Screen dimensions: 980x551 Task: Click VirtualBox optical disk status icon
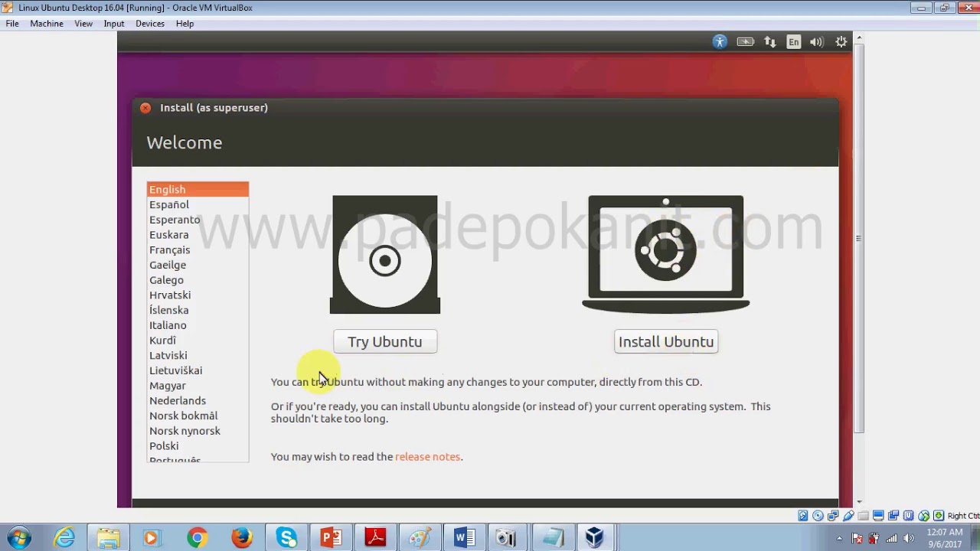[x=818, y=516]
